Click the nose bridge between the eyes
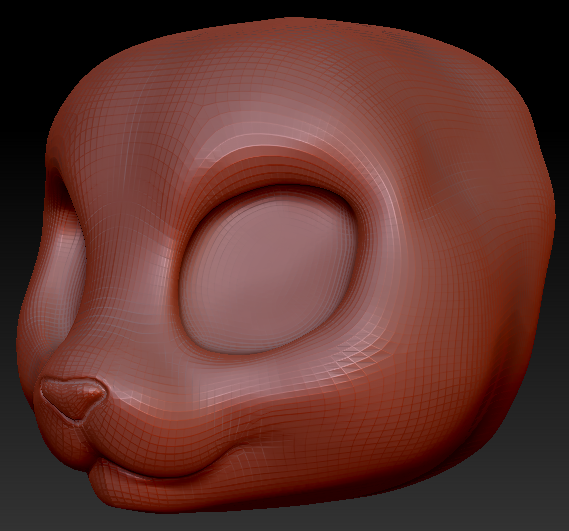 click(x=120, y=218)
